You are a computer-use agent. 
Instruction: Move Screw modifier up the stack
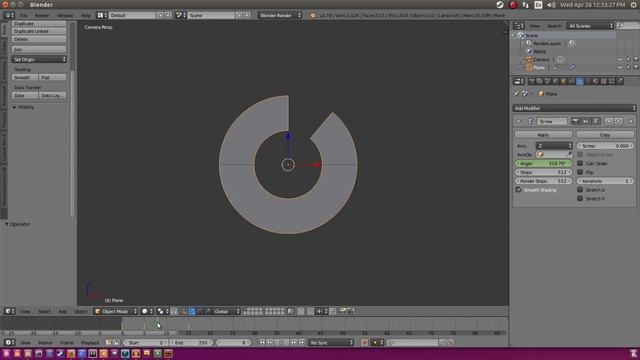pyautogui.click(x=609, y=121)
